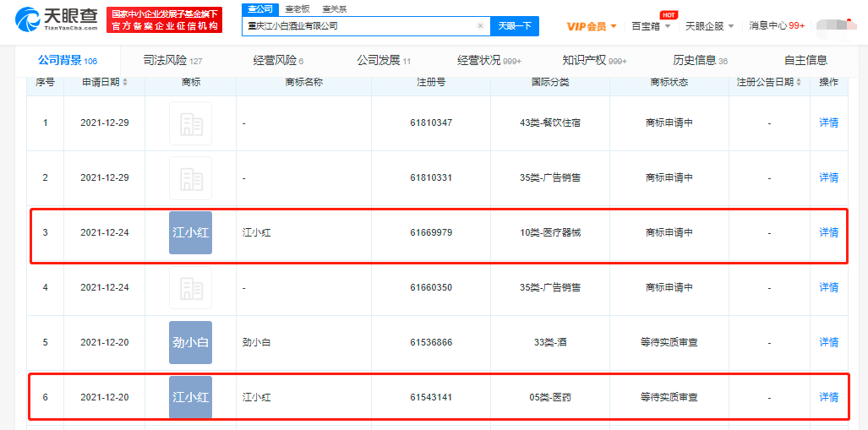Image resolution: width=868 pixels, height=430 pixels.
Task: Click the 天眼一下 search button
Action: point(515,26)
